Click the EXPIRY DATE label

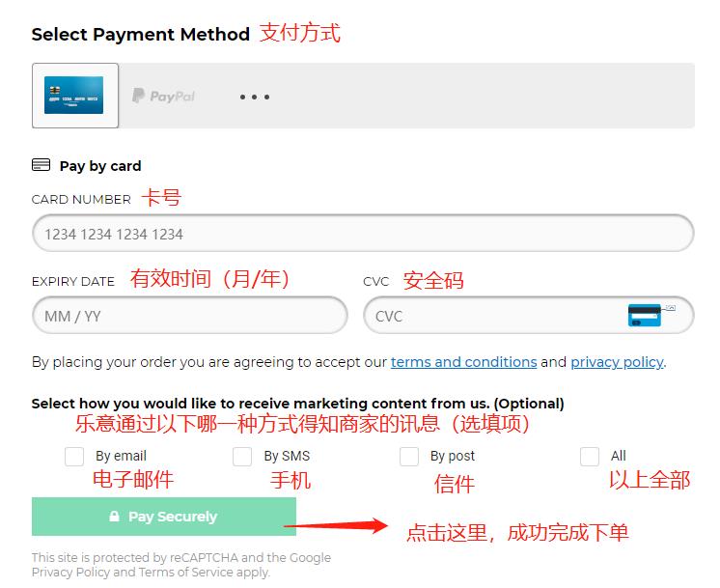pyautogui.click(x=73, y=282)
